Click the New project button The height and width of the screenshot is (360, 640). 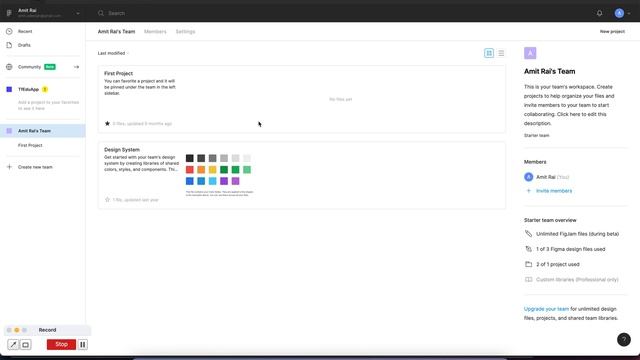612,31
